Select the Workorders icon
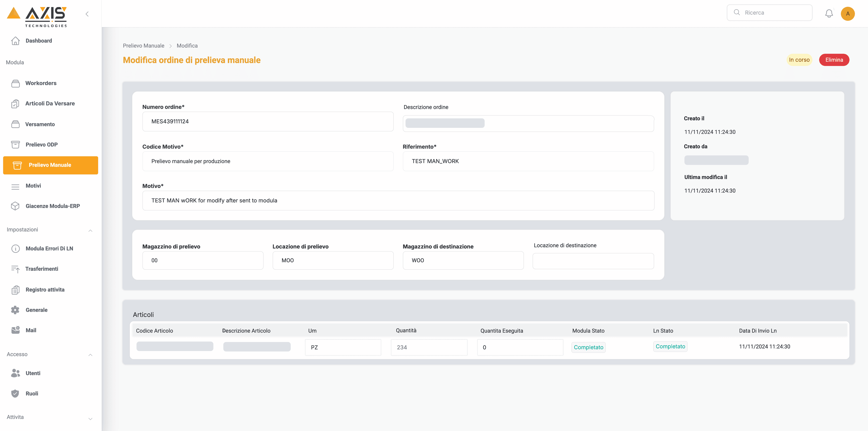The width and height of the screenshot is (868, 431). coord(16,83)
